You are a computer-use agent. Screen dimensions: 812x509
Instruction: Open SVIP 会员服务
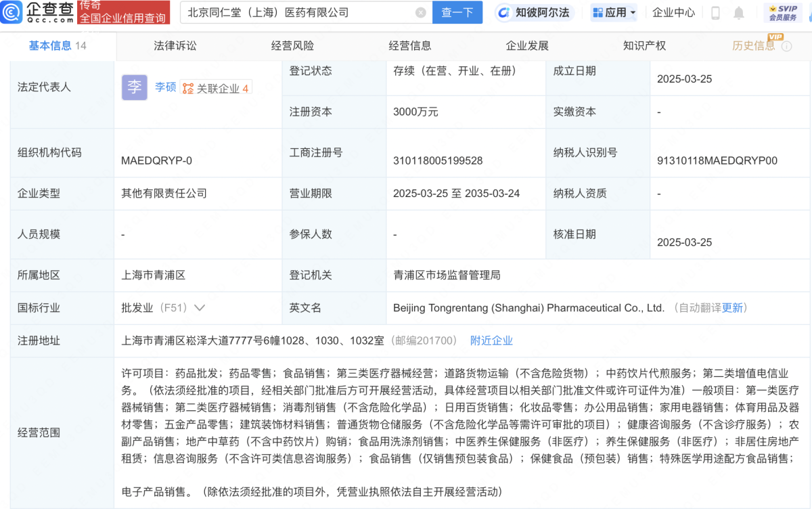783,12
